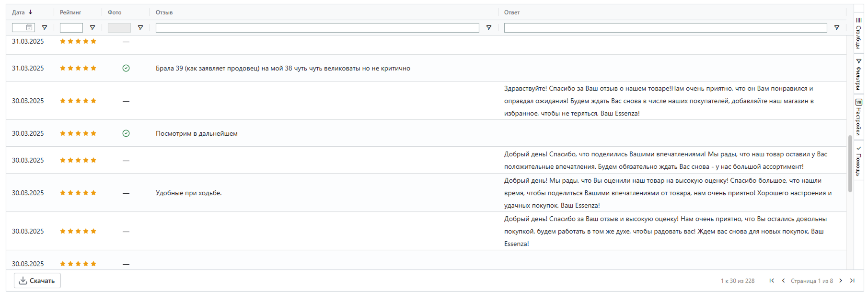Open the Дата column filter funnel icon
The height and width of the screenshot is (293, 868).
click(x=45, y=28)
